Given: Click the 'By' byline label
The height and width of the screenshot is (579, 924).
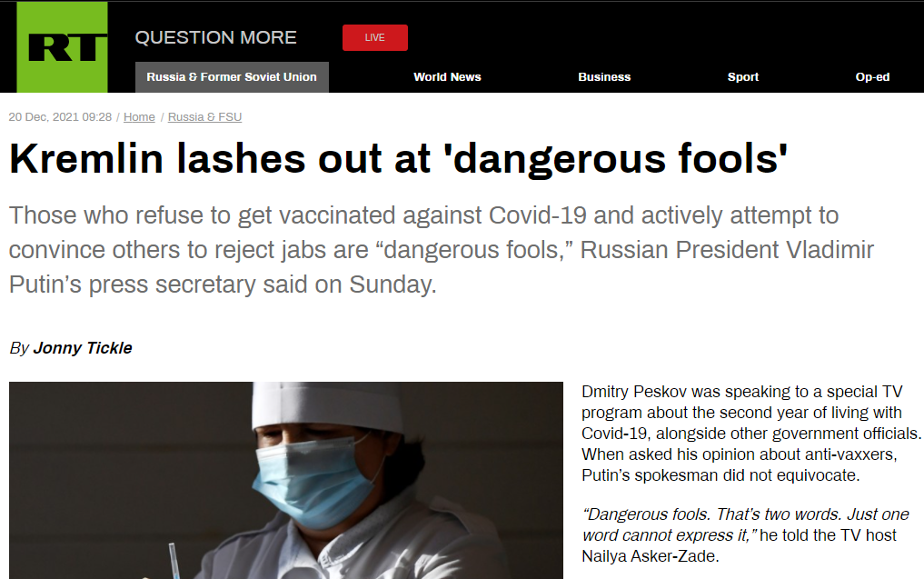Looking at the screenshot, I should pos(19,348).
